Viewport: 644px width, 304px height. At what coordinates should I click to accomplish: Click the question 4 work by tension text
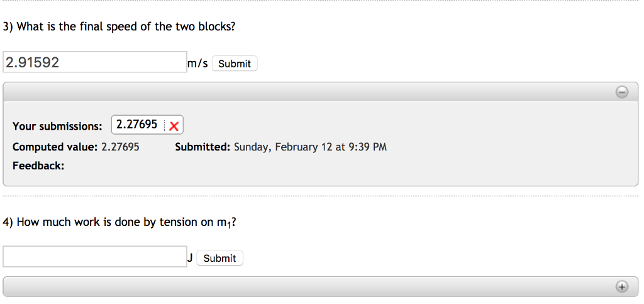click(119, 222)
